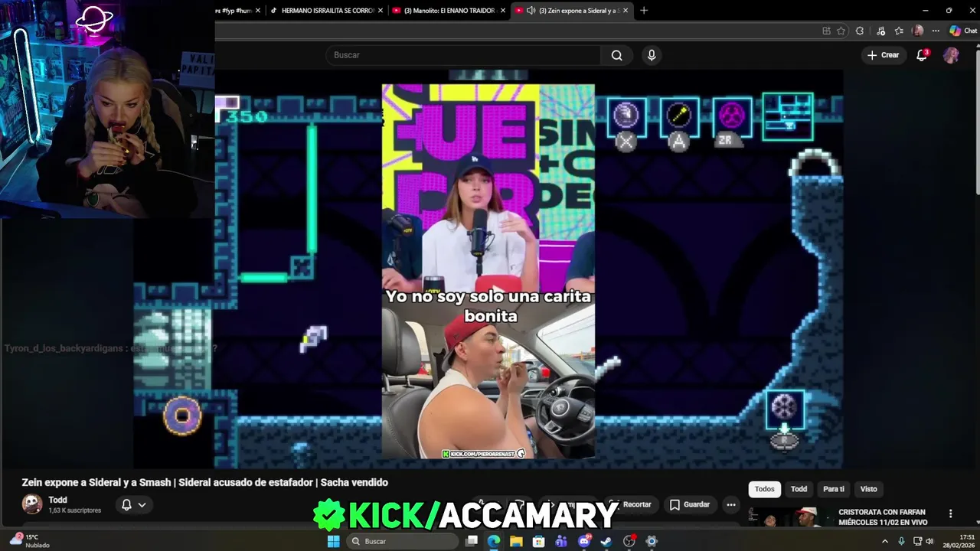Open more actions ellipsis beside Guardar
The width and height of the screenshot is (980, 551).
pos(731,504)
